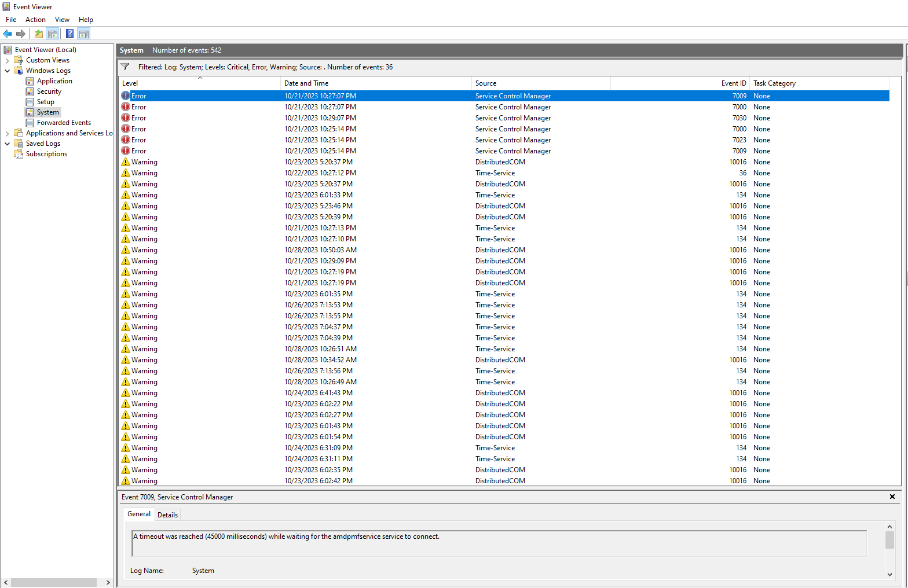Image resolution: width=908 pixels, height=588 pixels.
Task: Click the down arrow of the preview pane scrollbar
Action: point(890,575)
